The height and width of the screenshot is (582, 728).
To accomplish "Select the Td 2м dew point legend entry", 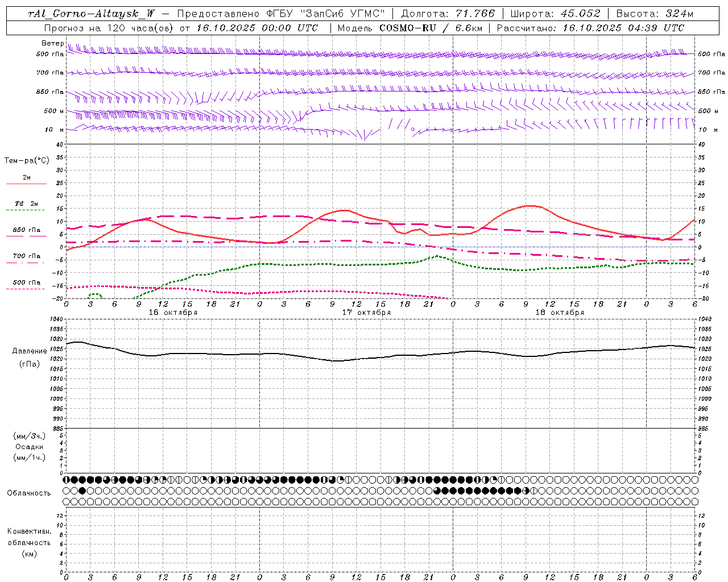I will click(x=27, y=203).
